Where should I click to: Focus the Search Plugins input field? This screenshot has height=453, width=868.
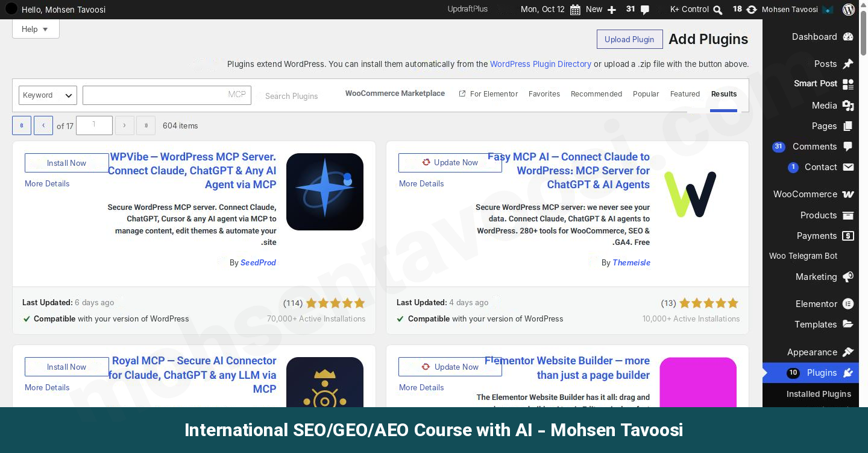pyautogui.click(x=167, y=95)
